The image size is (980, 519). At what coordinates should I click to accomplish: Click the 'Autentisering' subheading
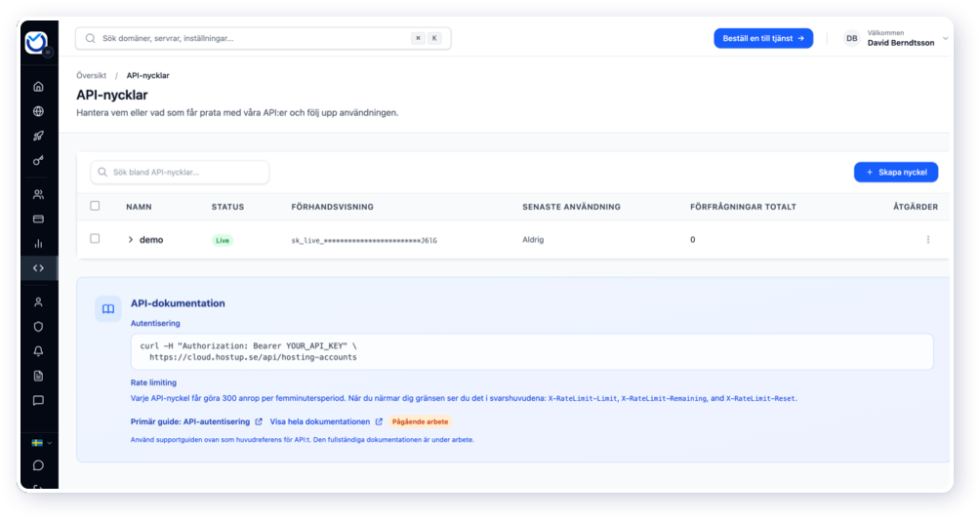tap(155, 324)
